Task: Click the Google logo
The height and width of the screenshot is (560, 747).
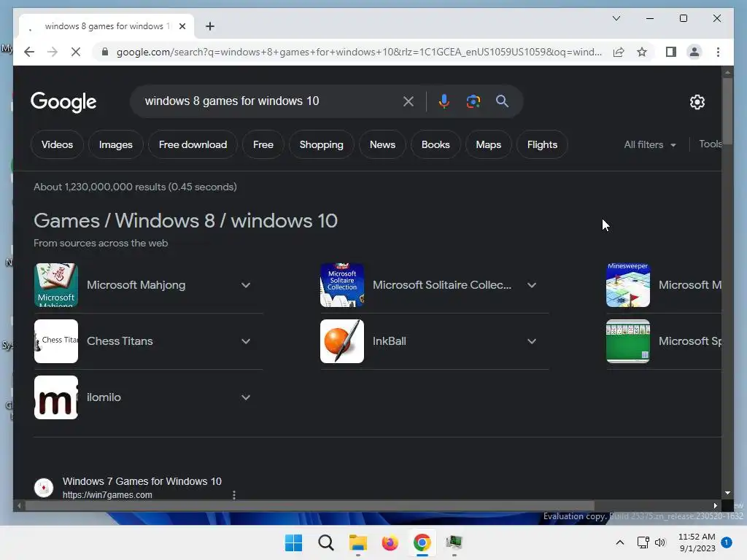Action: tap(63, 102)
